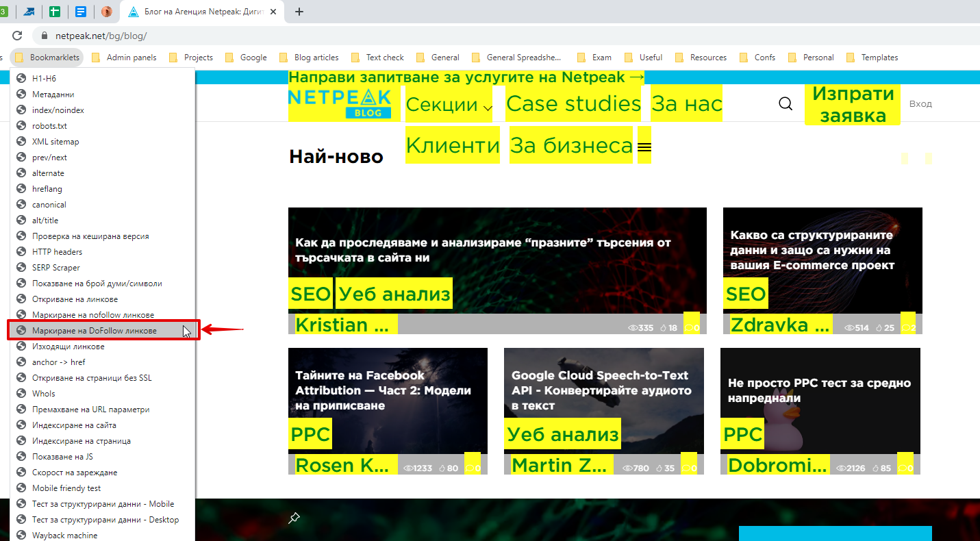Open the Case studies link

tap(573, 104)
